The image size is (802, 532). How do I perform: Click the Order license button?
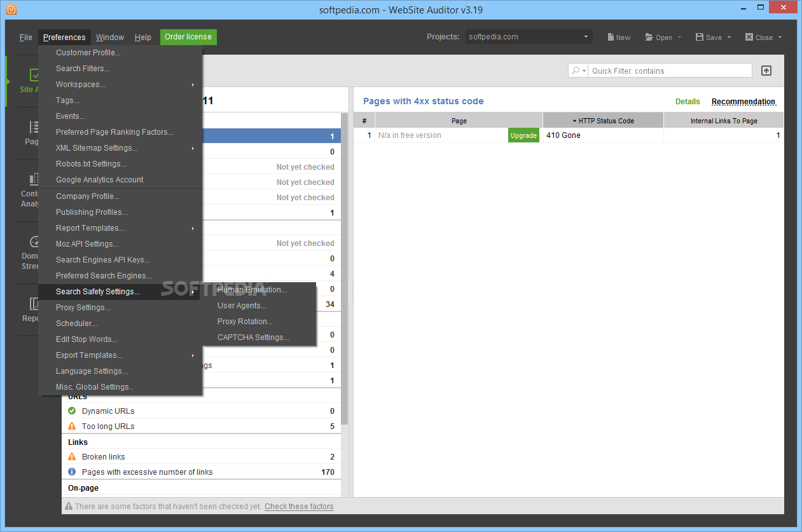click(188, 37)
